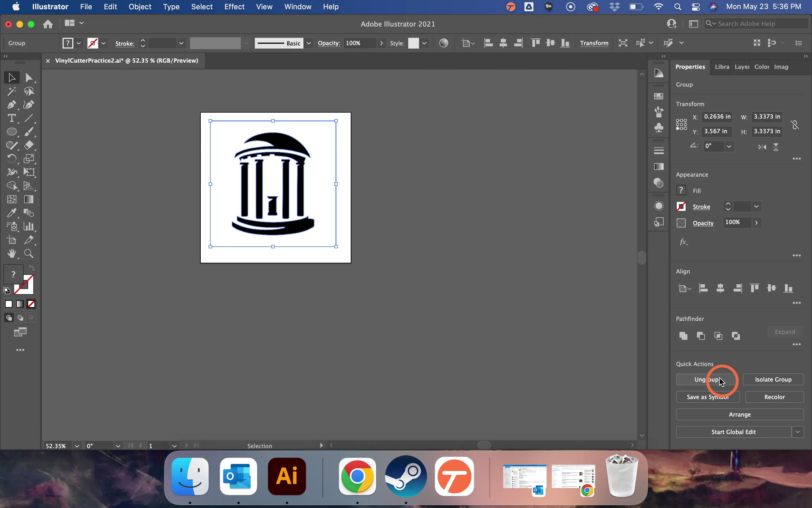Click Horizontal Align Center in Properties panel
Screen dimensions: 812x508
coord(720,288)
